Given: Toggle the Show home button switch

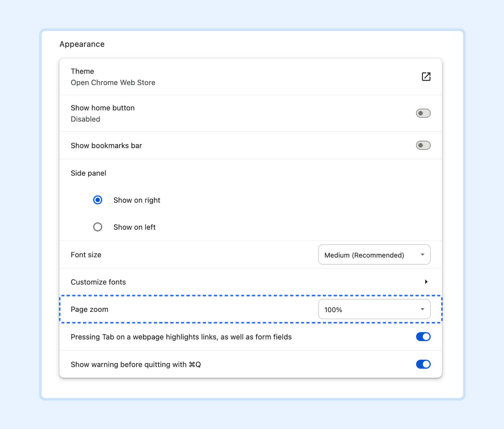Looking at the screenshot, I should coord(423,113).
